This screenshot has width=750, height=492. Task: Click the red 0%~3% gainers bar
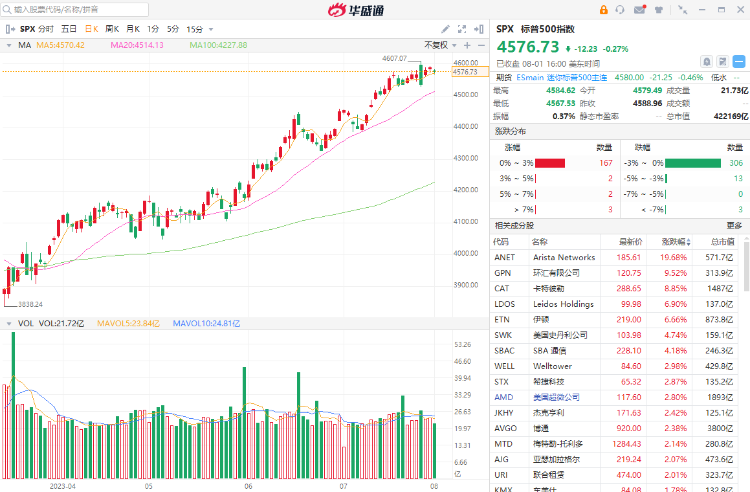coord(550,163)
